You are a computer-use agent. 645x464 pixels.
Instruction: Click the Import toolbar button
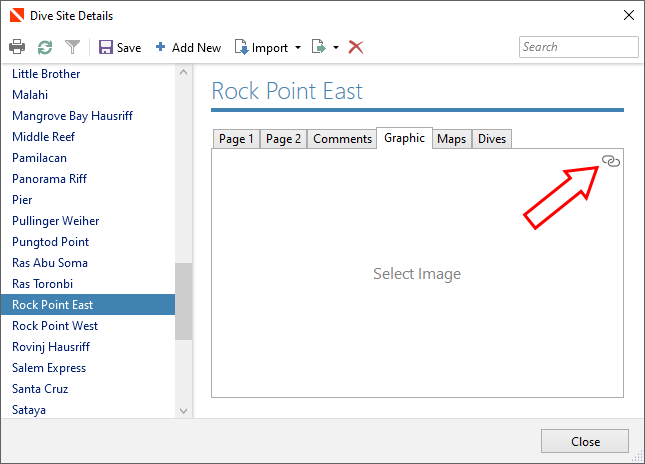click(262, 47)
